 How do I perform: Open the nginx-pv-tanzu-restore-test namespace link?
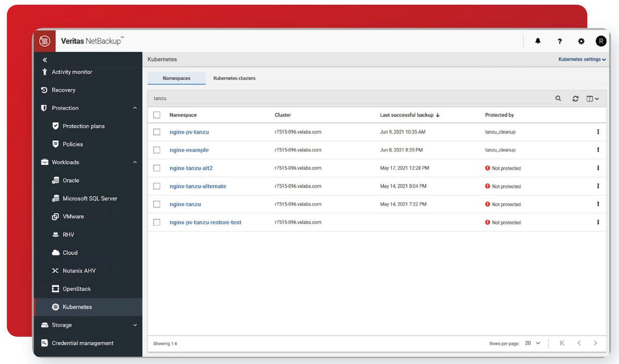205,222
